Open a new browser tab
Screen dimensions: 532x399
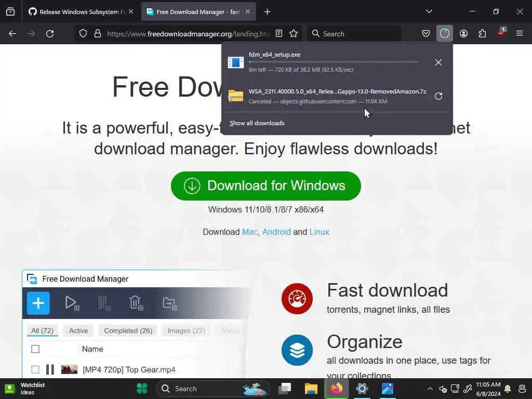click(x=268, y=12)
